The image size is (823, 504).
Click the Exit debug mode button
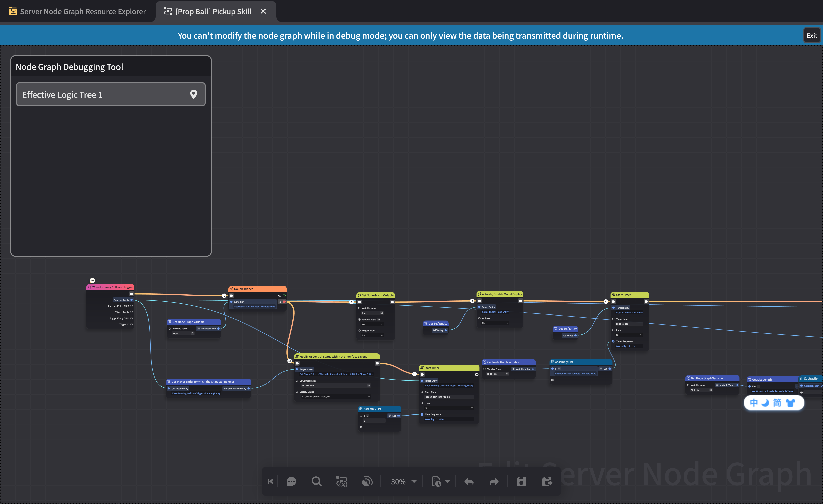click(812, 35)
